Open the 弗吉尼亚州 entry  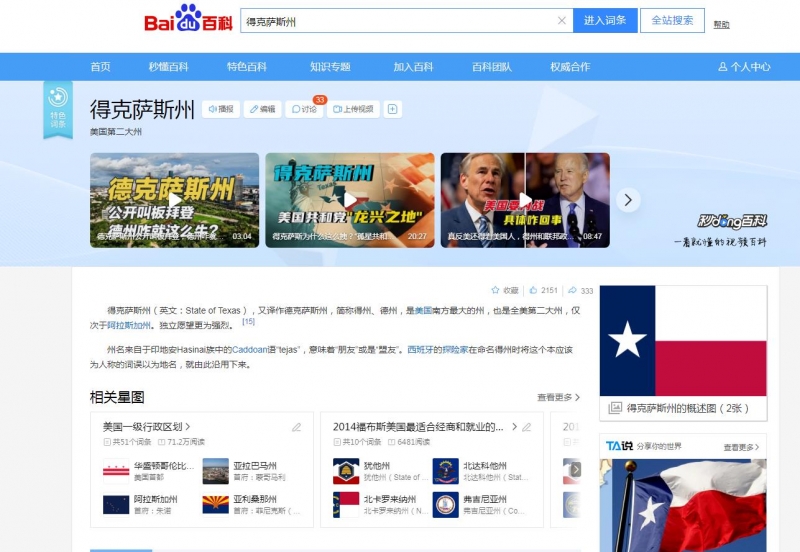point(479,504)
